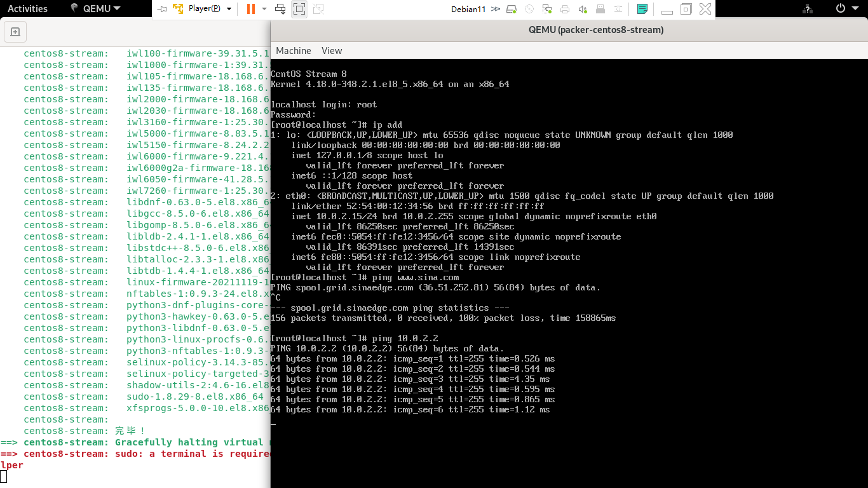This screenshot has width=868, height=488.
Task: Click the disabled Unity mode icon
Action: [x=318, y=9]
